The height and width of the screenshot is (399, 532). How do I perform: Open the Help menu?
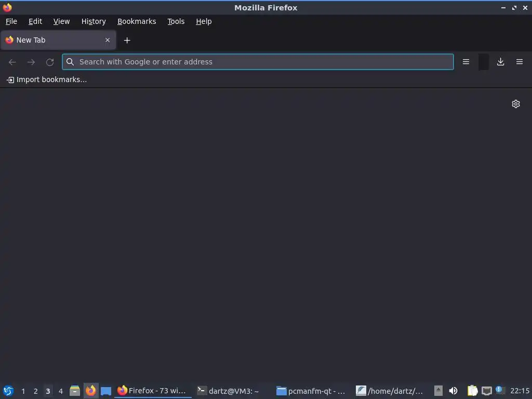[x=204, y=21]
